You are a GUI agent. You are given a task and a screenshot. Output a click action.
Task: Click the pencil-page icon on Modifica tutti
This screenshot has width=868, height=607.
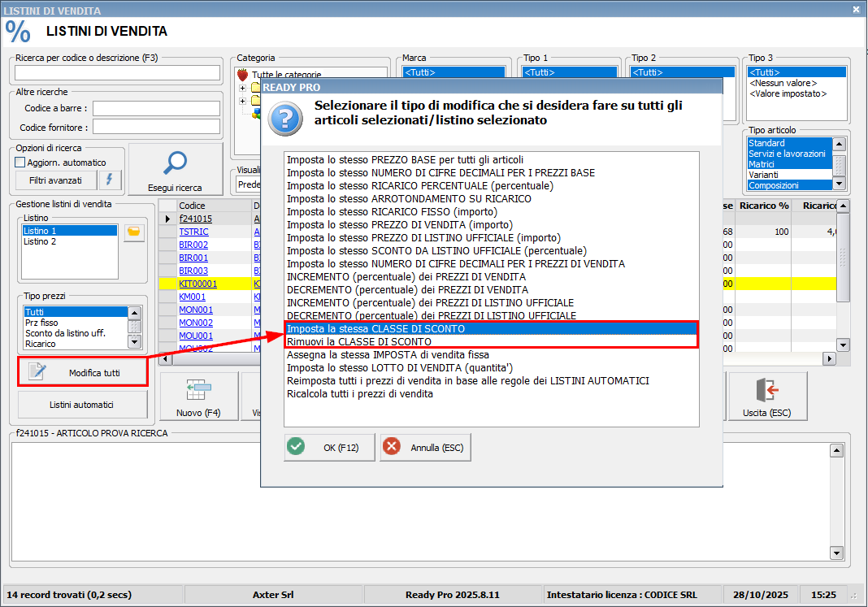37,371
